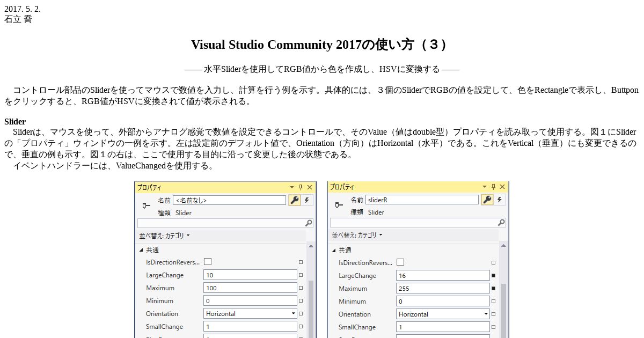
Task: Close the <名前なし> properties panel
Action: 309,187
